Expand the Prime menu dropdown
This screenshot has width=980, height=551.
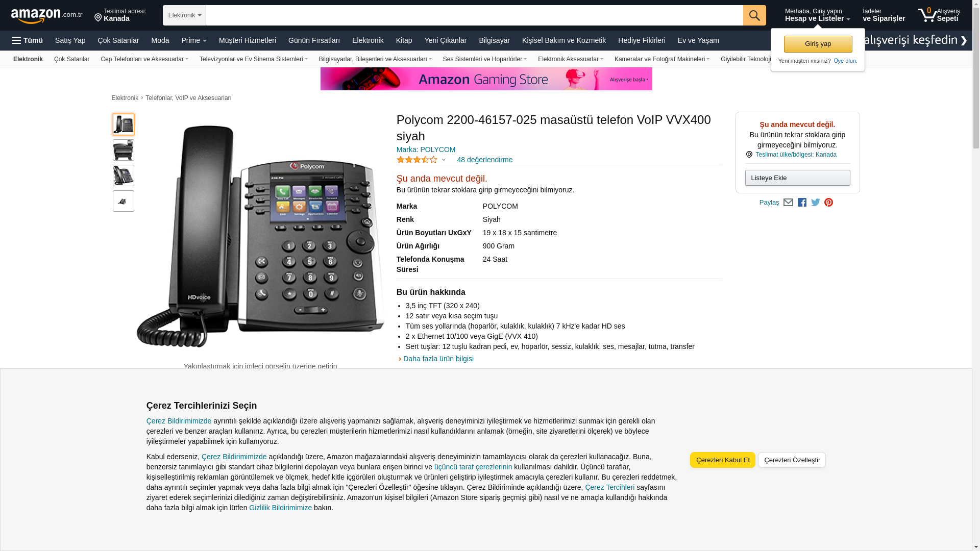pyautogui.click(x=194, y=40)
